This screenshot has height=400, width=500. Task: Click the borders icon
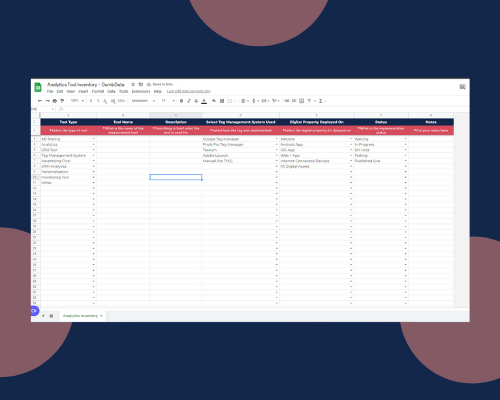click(x=222, y=101)
